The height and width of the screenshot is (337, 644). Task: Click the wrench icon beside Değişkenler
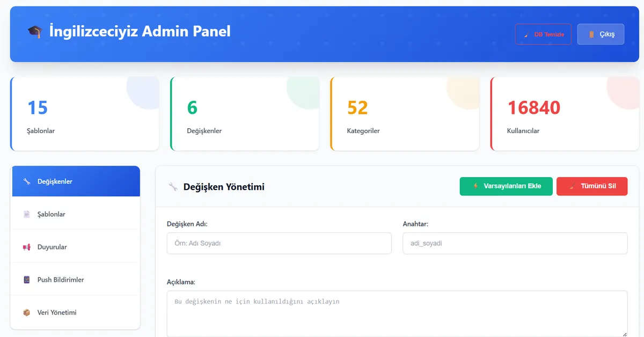[x=27, y=181]
